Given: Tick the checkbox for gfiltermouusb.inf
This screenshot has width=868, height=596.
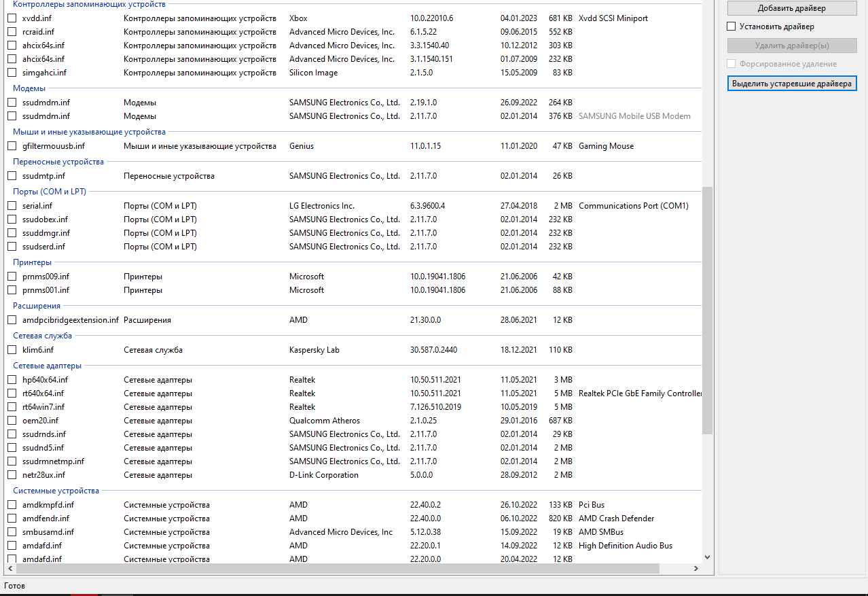Looking at the screenshot, I should coord(12,146).
